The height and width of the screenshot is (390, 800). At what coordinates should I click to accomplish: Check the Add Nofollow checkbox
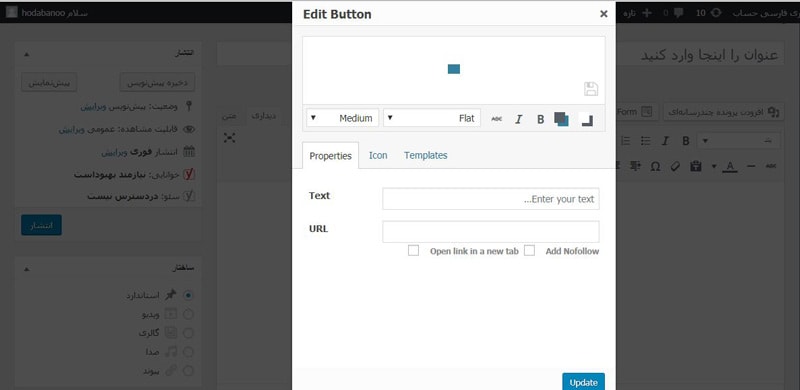click(530, 251)
